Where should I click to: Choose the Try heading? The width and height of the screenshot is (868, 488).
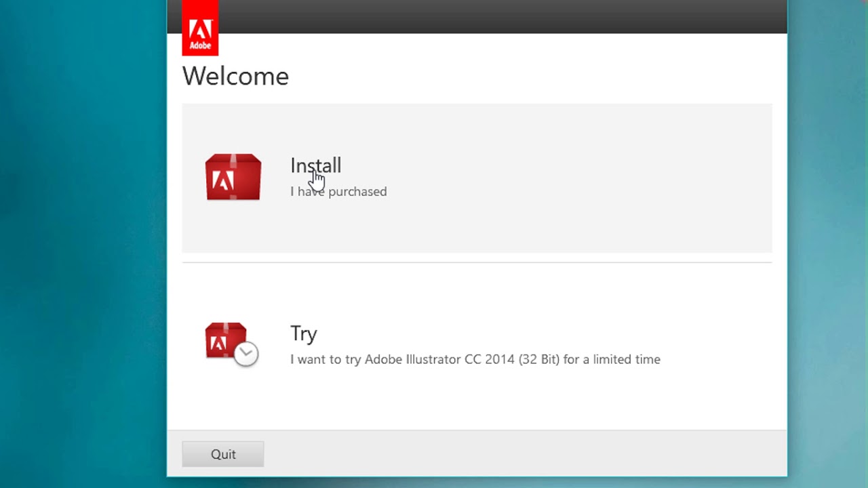point(303,333)
